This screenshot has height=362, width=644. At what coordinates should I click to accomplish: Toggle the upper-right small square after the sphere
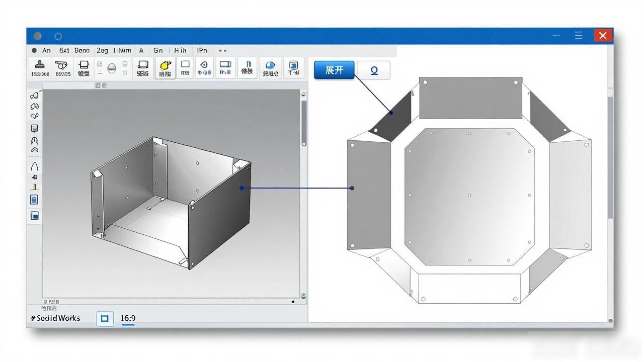[124, 64]
